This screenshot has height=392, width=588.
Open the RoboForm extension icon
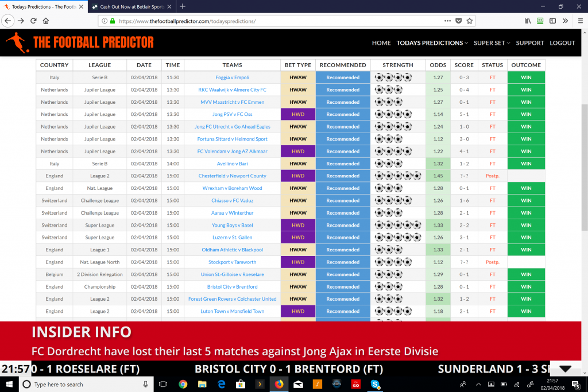(540, 20)
